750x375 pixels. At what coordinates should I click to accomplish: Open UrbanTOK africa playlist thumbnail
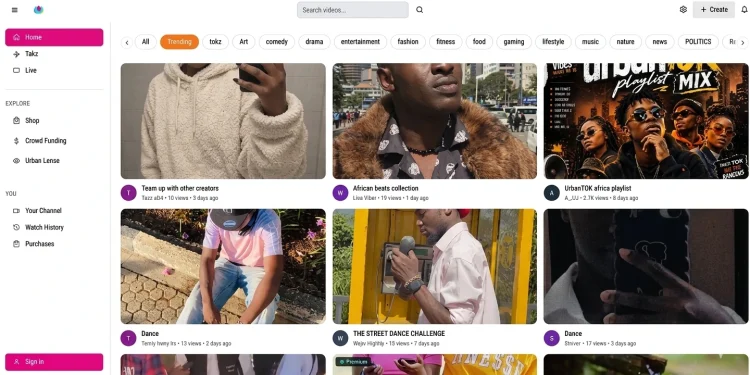646,121
